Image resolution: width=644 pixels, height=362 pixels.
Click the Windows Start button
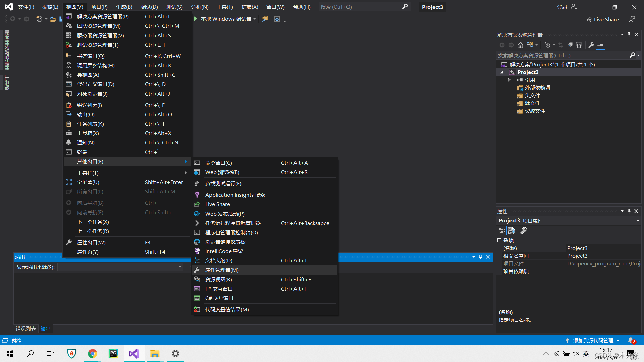click(x=10, y=354)
